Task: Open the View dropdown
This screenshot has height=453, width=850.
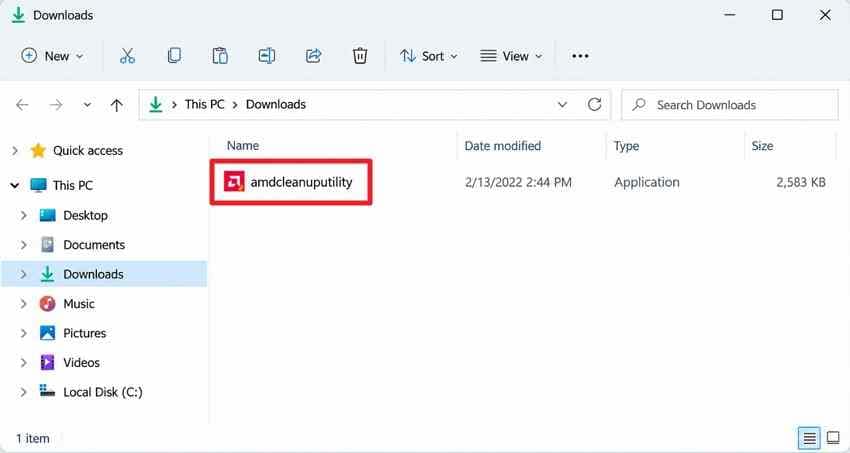Action: pyautogui.click(x=511, y=56)
